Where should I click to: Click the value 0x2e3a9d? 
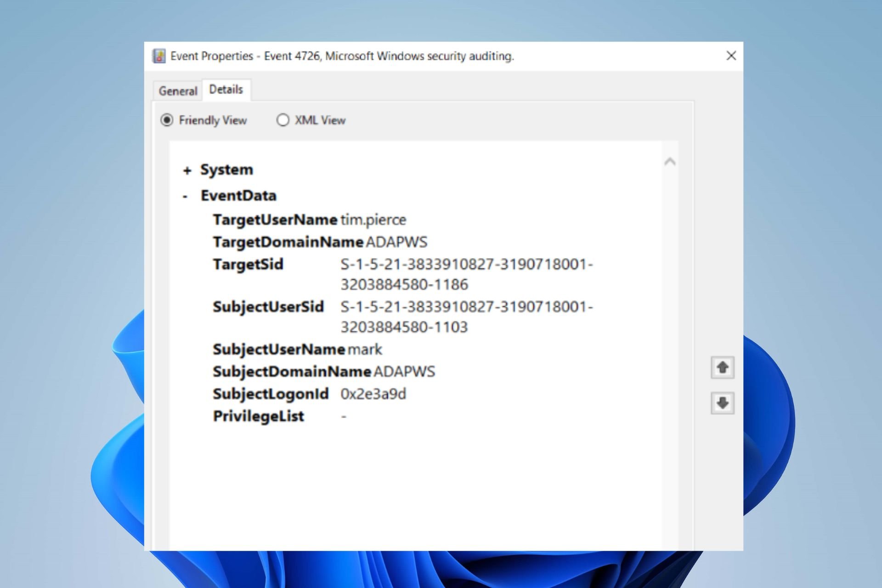[x=373, y=394]
